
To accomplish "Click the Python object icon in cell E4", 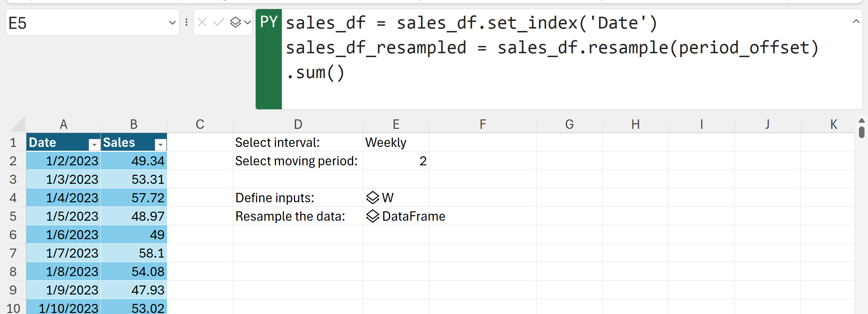I will [372, 198].
